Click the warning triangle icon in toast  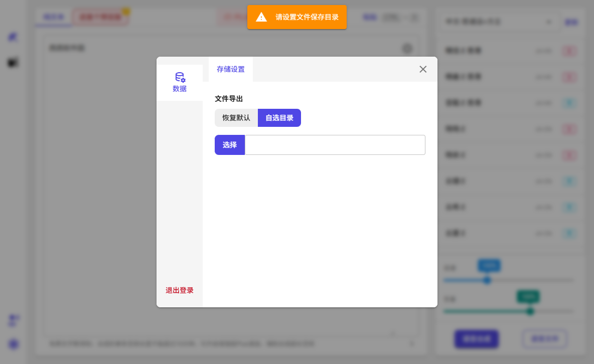(261, 17)
